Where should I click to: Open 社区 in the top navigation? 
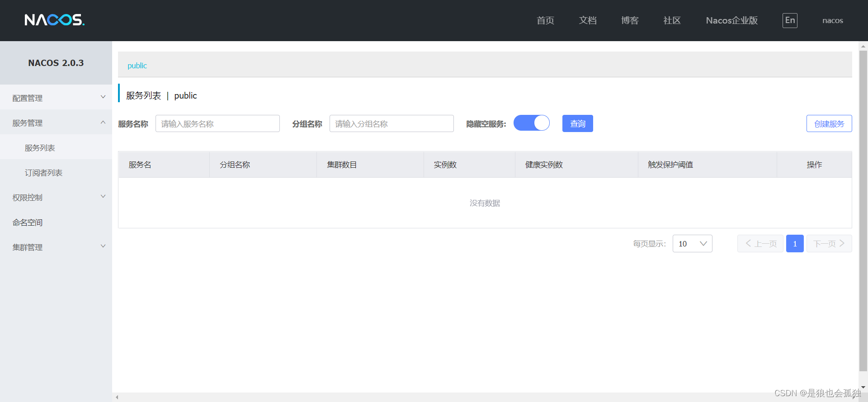pos(672,20)
